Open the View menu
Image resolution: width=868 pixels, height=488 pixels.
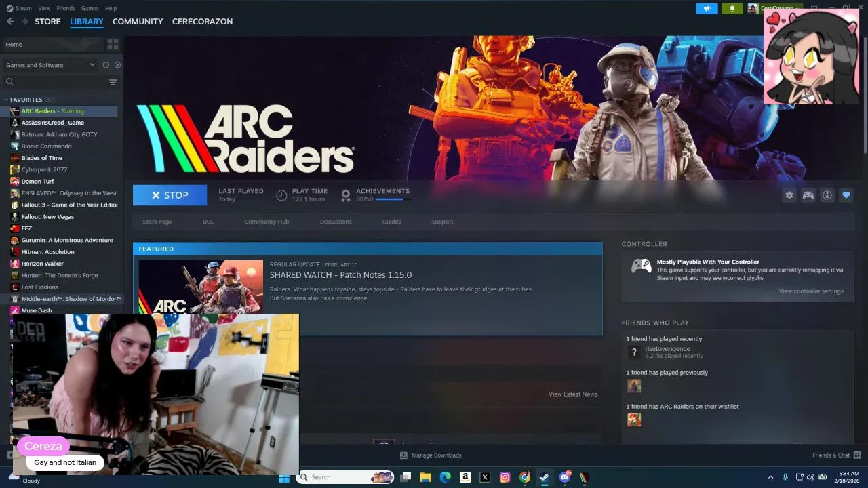point(44,8)
